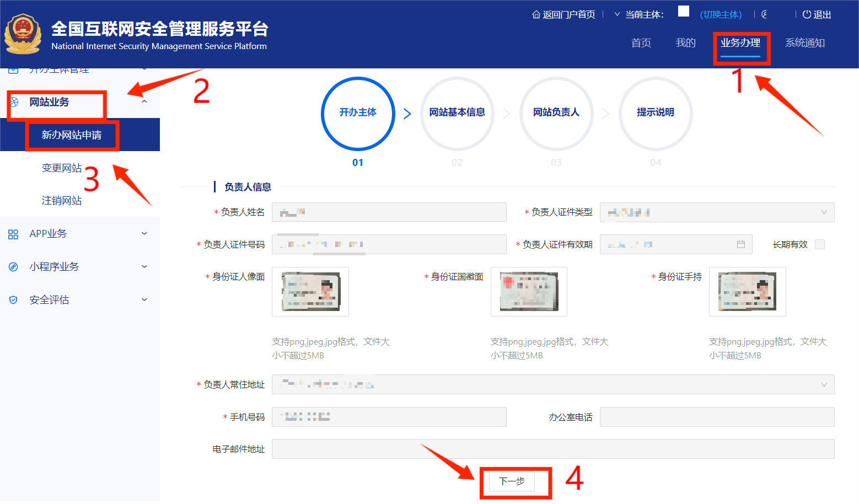
Task: Click the 网站基本信息 step circle
Action: 457,114
